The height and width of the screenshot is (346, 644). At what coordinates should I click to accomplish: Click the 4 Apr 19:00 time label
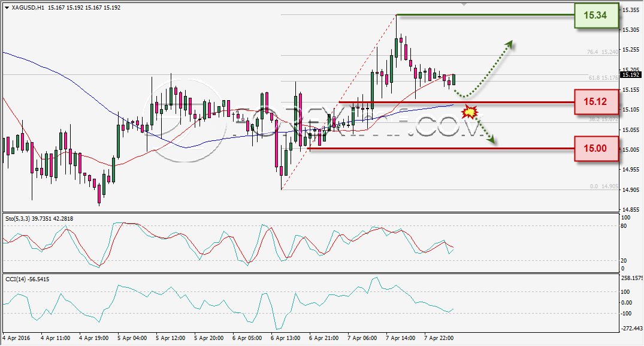93,338
